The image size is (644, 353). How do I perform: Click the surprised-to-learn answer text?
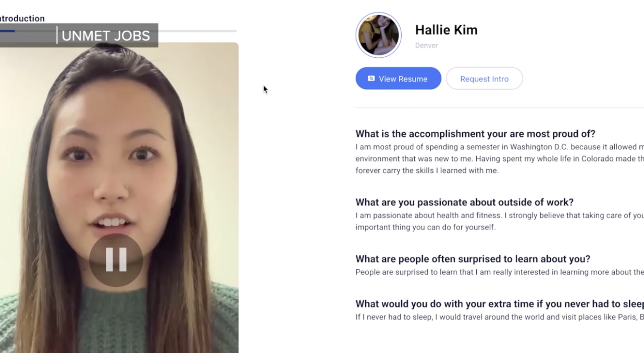(x=500, y=272)
